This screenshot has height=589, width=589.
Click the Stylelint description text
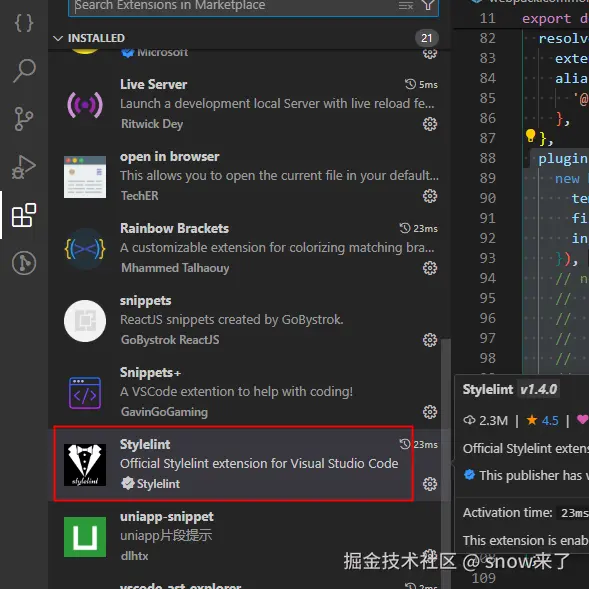259,464
